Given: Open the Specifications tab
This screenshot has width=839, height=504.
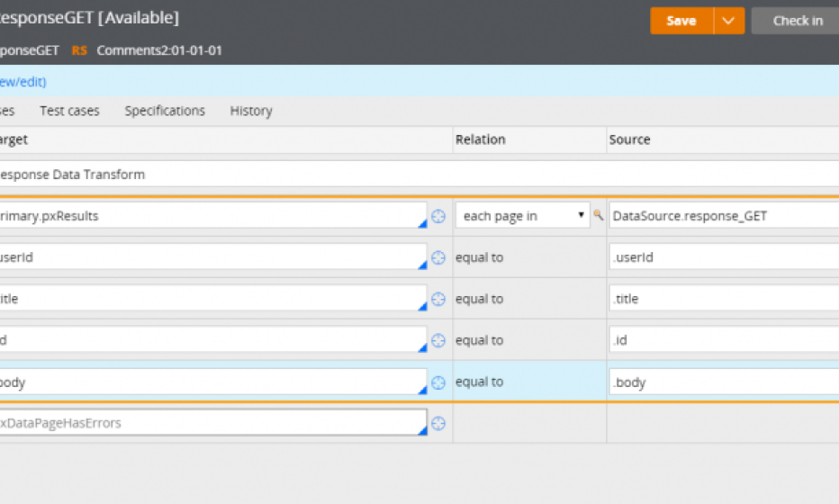Looking at the screenshot, I should [165, 111].
